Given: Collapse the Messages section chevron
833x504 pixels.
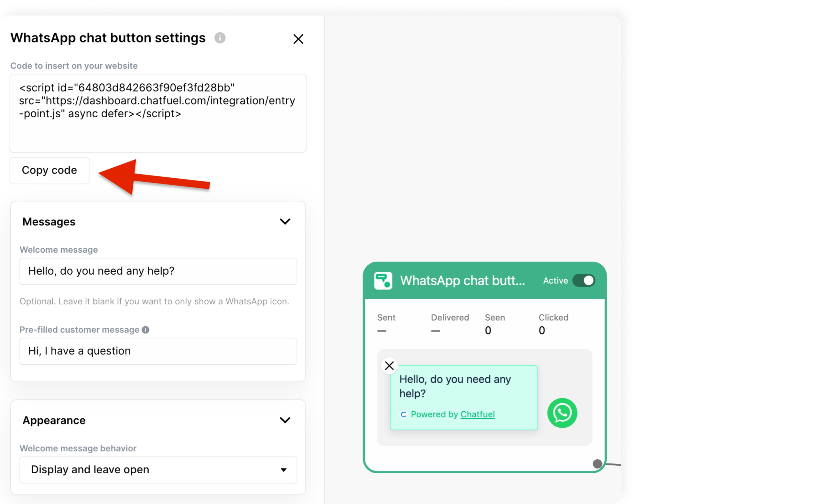Looking at the screenshot, I should pos(285,221).
